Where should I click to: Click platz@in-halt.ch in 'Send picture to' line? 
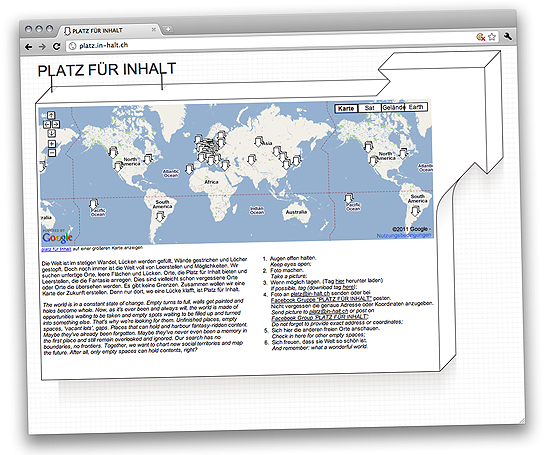[329, 311]
